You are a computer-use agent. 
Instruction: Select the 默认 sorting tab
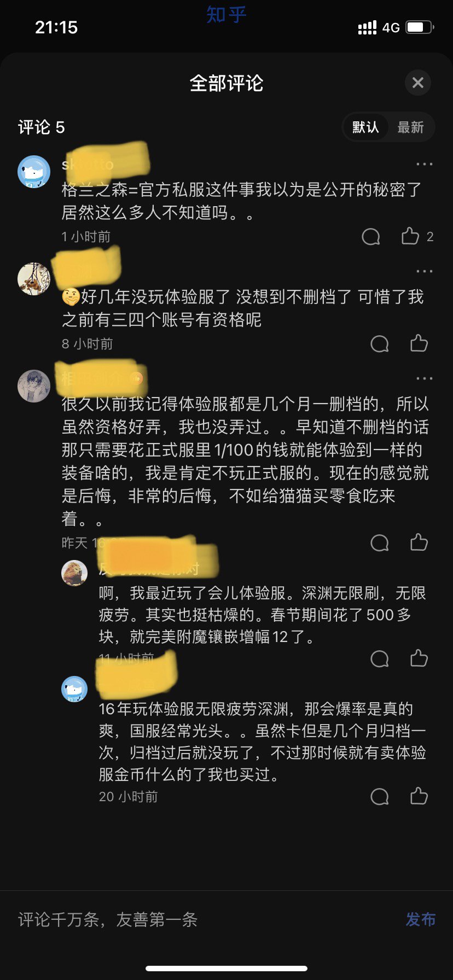pyautogui.click(x=365, y=127)
